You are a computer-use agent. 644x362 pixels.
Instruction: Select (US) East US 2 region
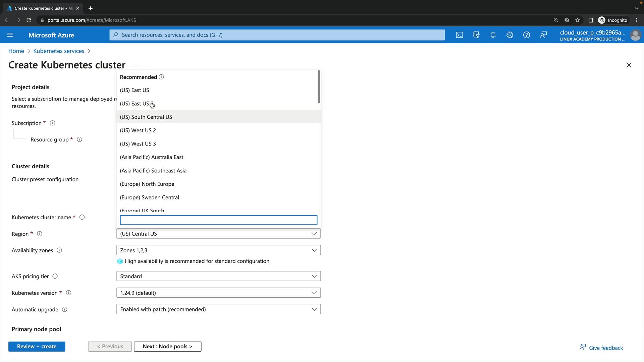click(137, 104)
